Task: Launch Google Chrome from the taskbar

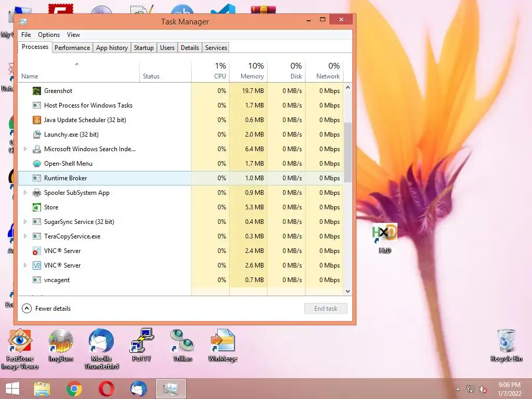Action: point(74,389)
